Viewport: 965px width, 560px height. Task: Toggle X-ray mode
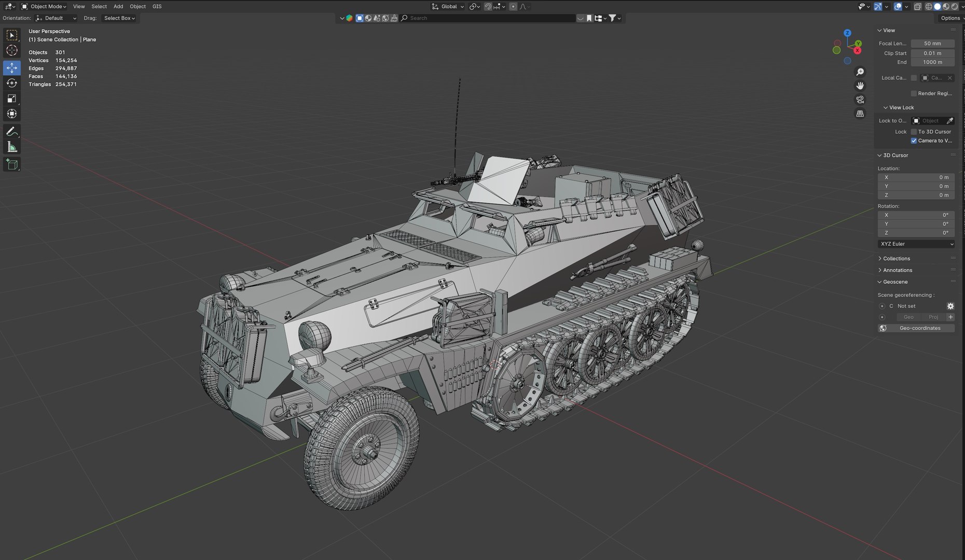(918, 7)
